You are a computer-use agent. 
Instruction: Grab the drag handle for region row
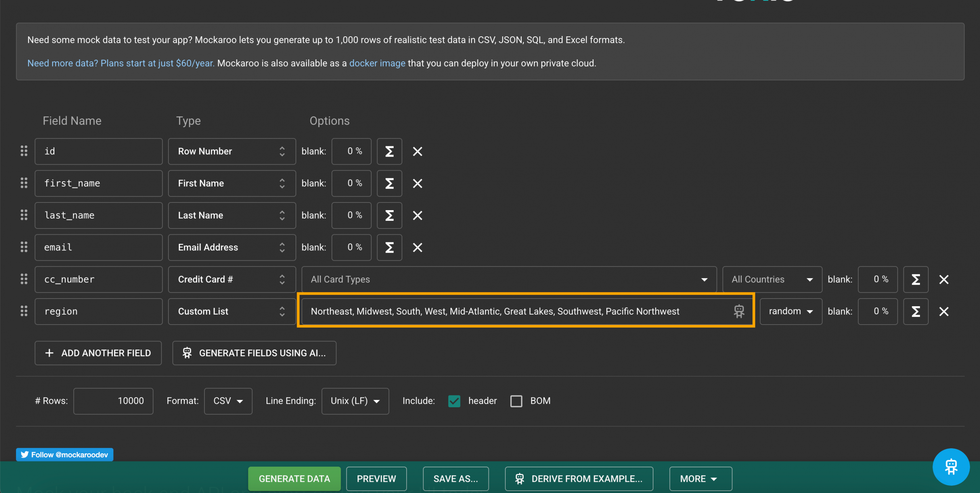pos(24,311)
